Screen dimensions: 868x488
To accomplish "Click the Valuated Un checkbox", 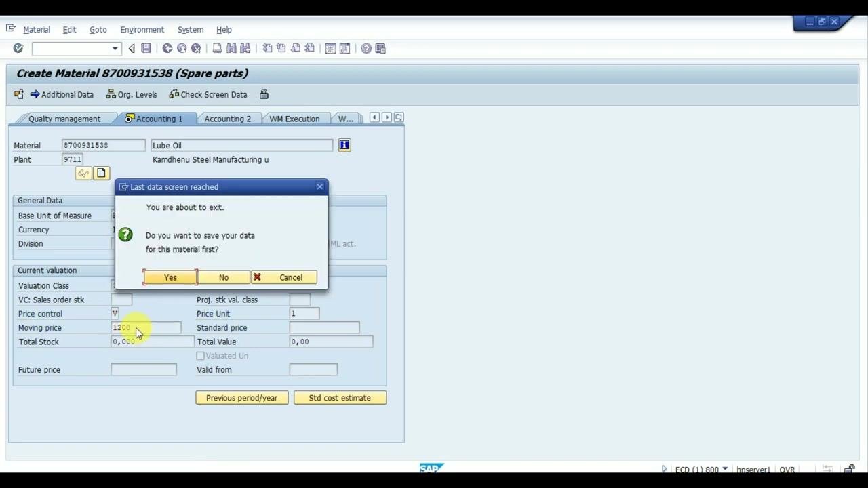I will (200, 356).
